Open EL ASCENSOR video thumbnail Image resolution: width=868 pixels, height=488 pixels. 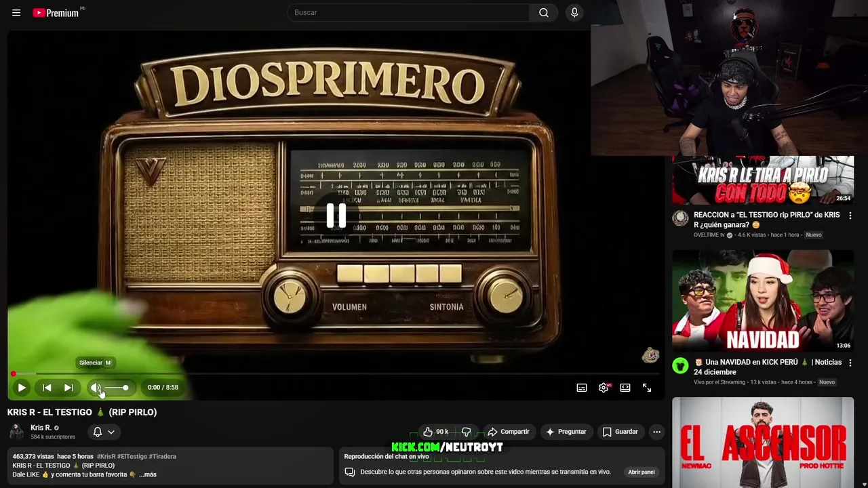tap(763, 442)
